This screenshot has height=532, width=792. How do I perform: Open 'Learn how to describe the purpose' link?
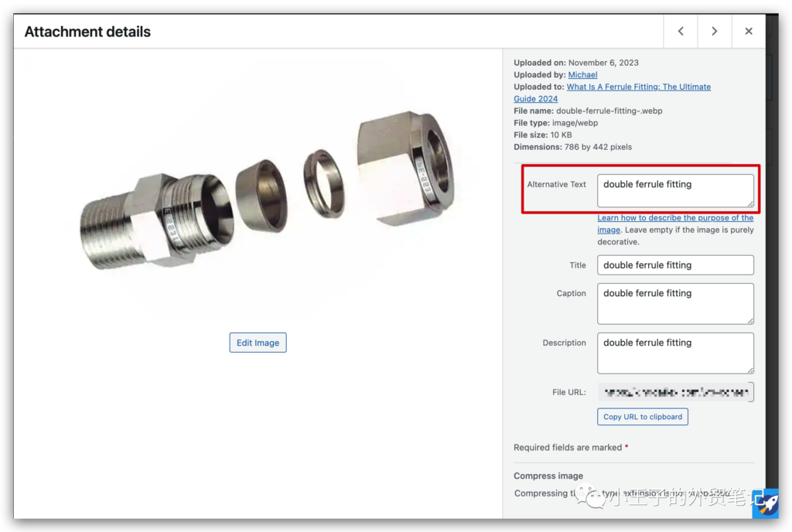tap(674, 218)
